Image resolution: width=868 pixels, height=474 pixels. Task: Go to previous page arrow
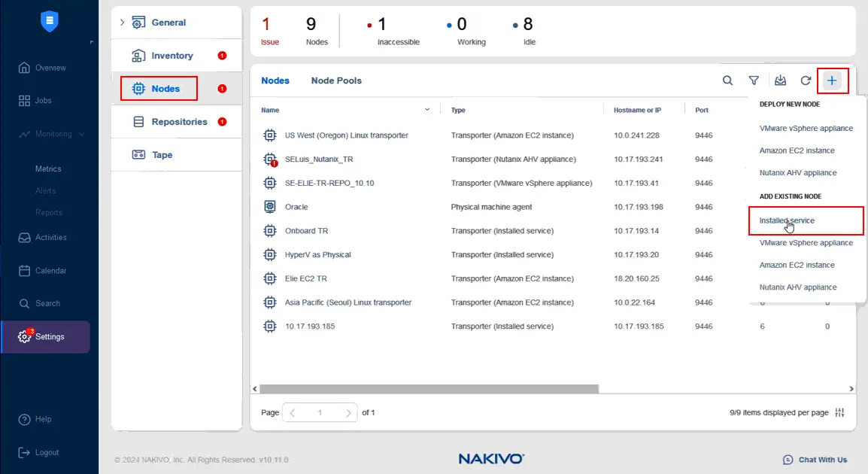293,412
